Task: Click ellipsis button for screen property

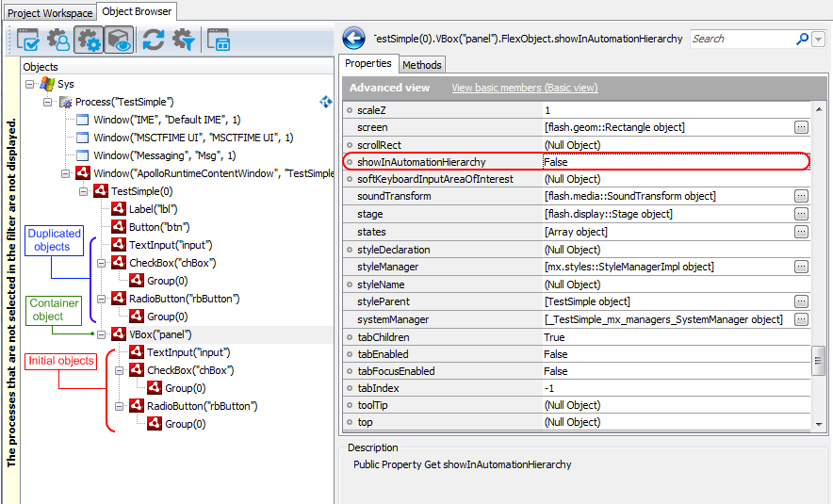Action: click(801, 127)
